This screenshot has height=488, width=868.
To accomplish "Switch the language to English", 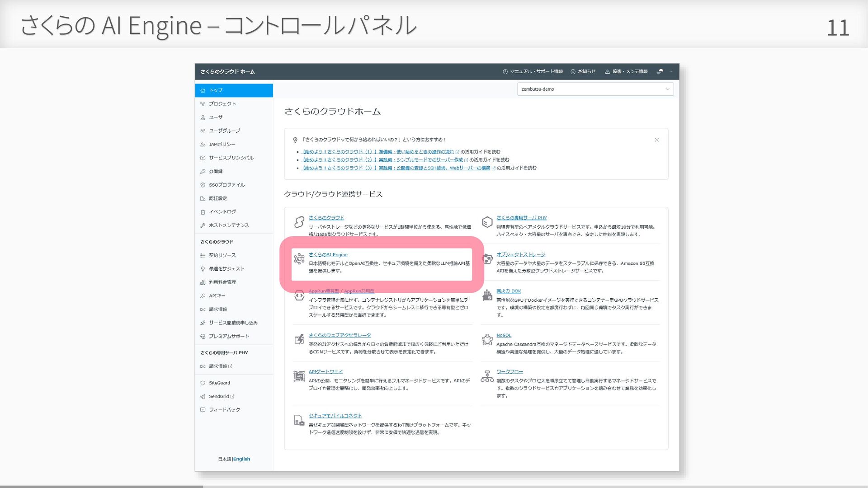I will tap(241, 459).
